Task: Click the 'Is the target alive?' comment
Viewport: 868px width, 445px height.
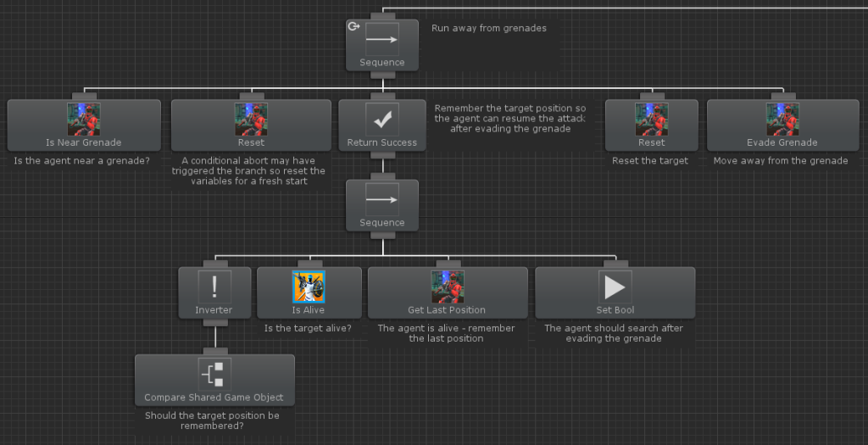Action: [x=308, y=328]
